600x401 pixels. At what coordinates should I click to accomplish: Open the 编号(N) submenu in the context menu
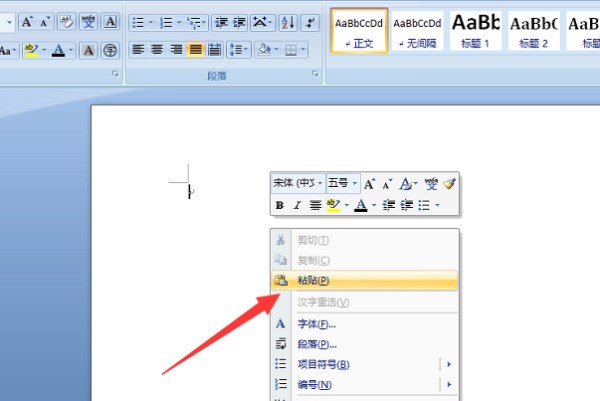point(364,384)
